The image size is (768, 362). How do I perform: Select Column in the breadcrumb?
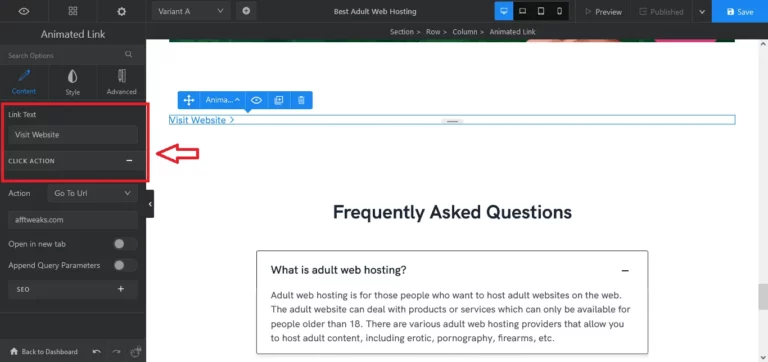(x=464, y=32)
